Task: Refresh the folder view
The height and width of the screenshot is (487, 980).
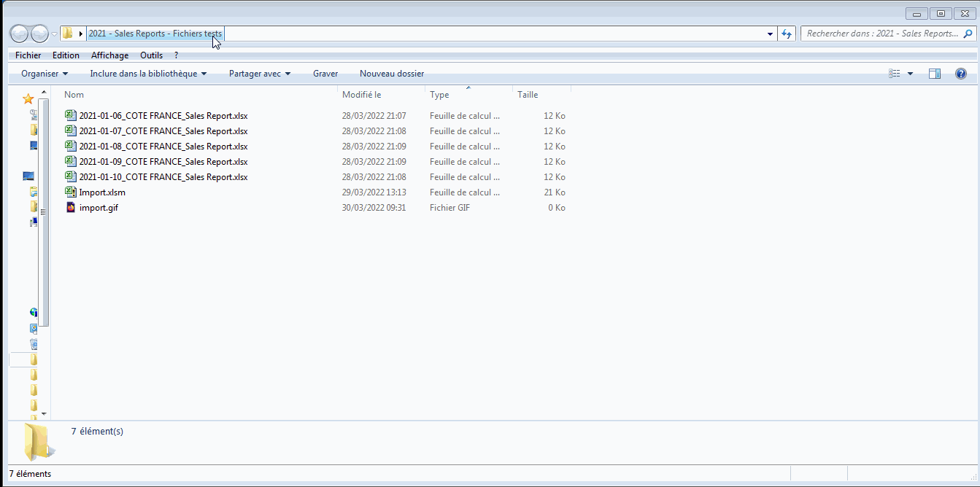Action: 787,34
